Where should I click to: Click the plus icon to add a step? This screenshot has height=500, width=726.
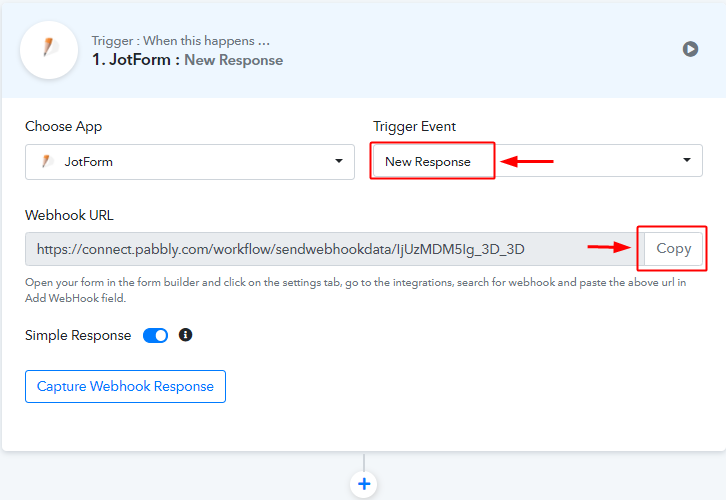click(x=364, y=484)
